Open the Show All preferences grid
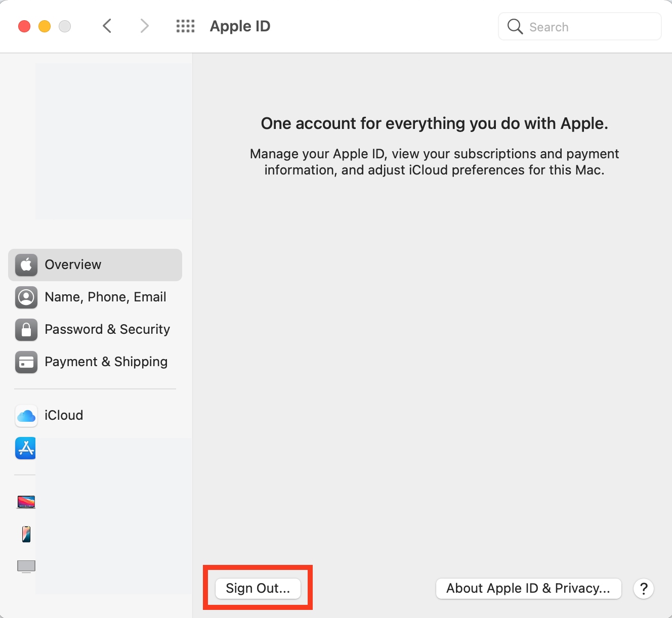The height and width of the screenshot is (618, 672). coord(185,26)
